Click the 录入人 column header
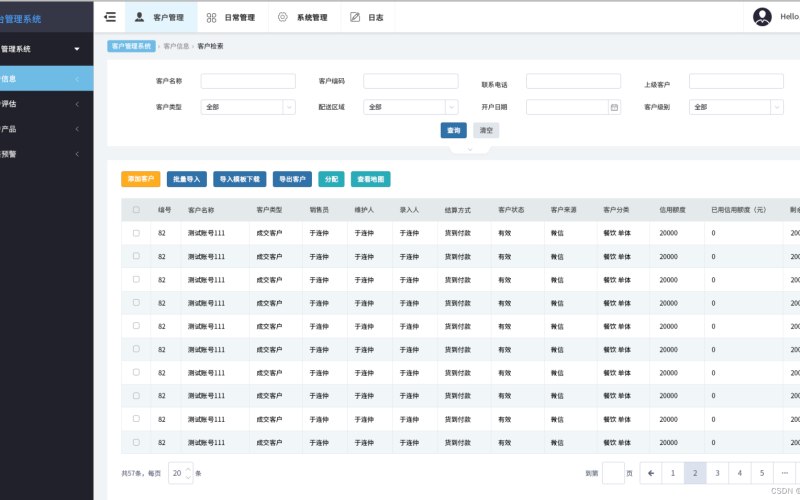This screenshot has width=800, height=500. [x=409, y=210]
